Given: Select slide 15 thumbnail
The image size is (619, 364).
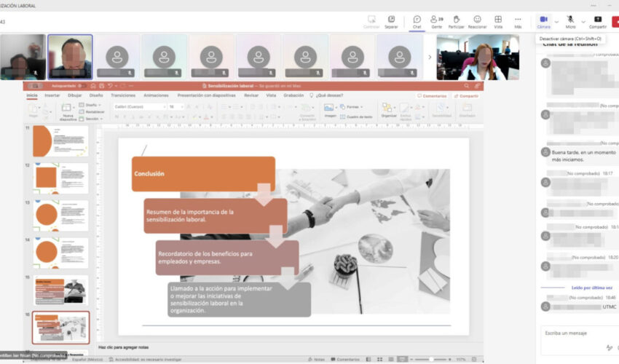Looking at the screenshot, I should coord(60,290).
